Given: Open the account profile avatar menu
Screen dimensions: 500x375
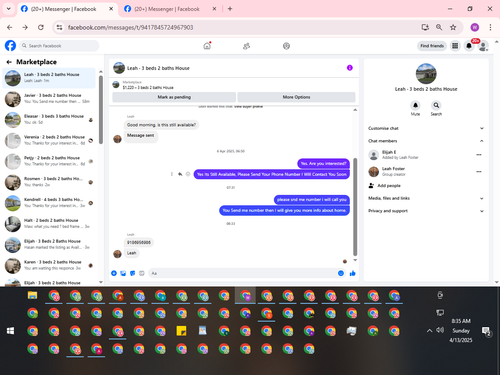Looking at the screenshot, I should [483, 46].
